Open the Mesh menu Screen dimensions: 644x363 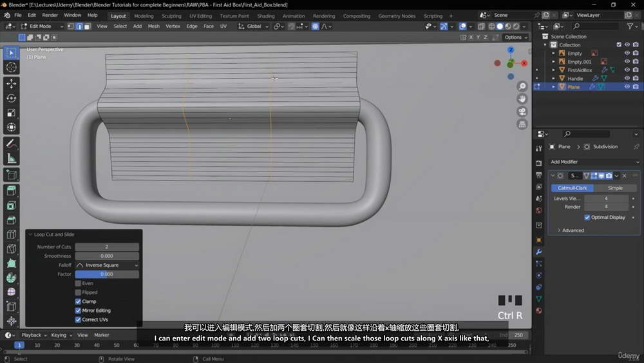tap(154, 26)
